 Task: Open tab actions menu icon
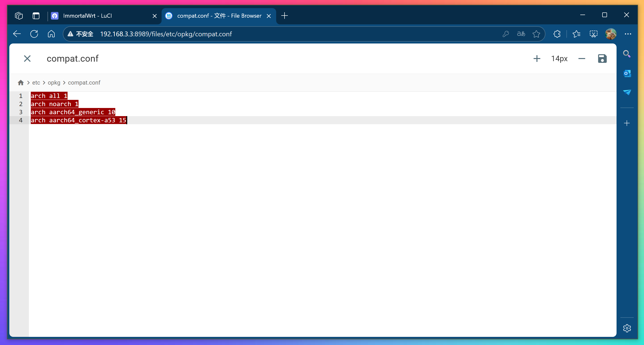pyautogui.click(x=36, y=16)
